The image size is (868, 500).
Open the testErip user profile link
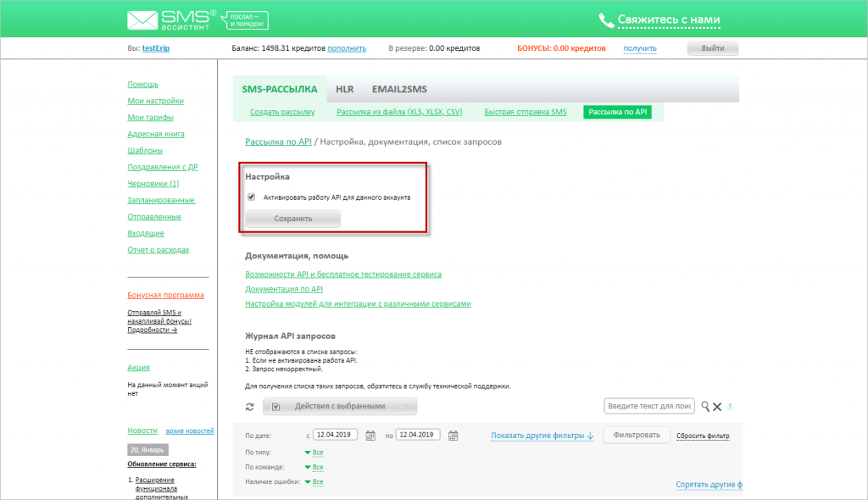tap(156, 48)
